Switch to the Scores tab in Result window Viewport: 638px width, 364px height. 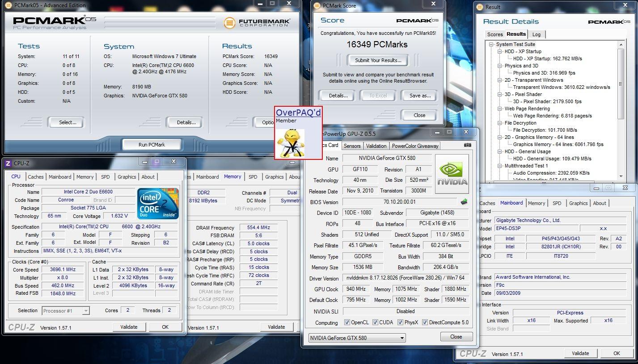tap(495, 34)
